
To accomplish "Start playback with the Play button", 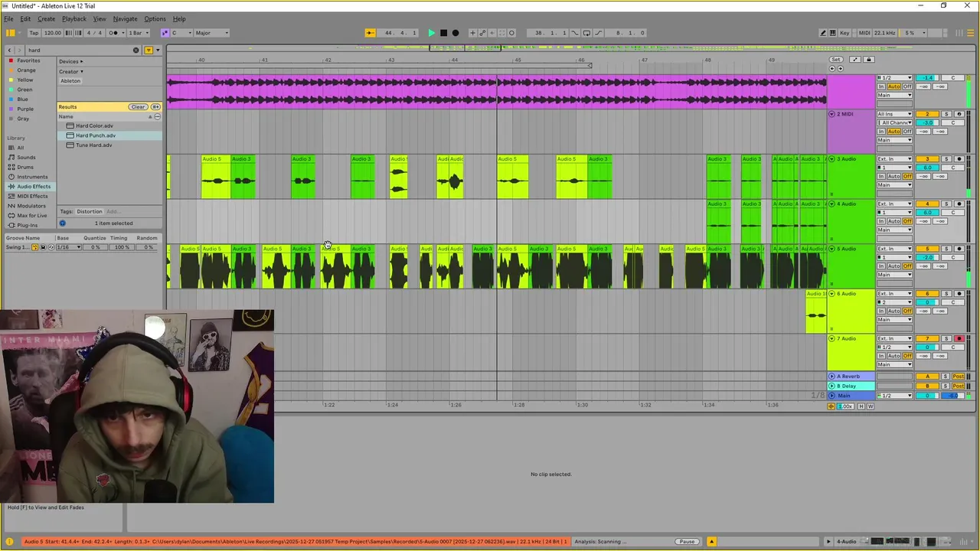I will (431, 33).
